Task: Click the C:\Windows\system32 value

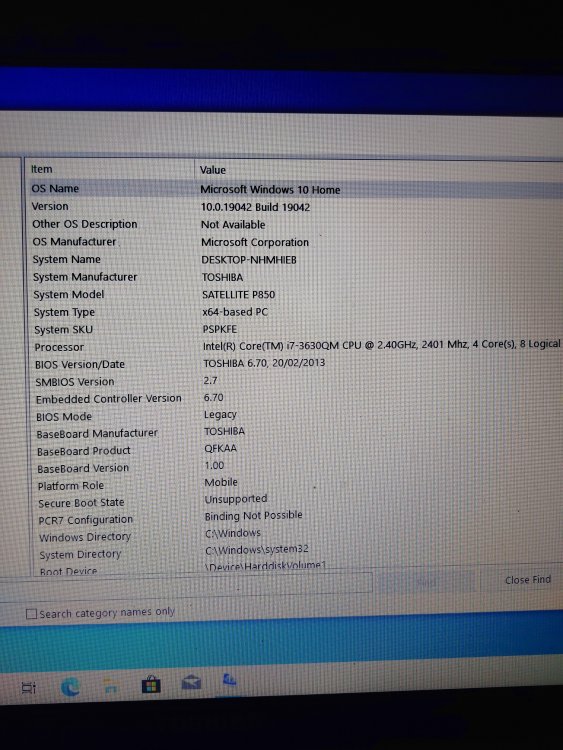Action: click(257, 550)
